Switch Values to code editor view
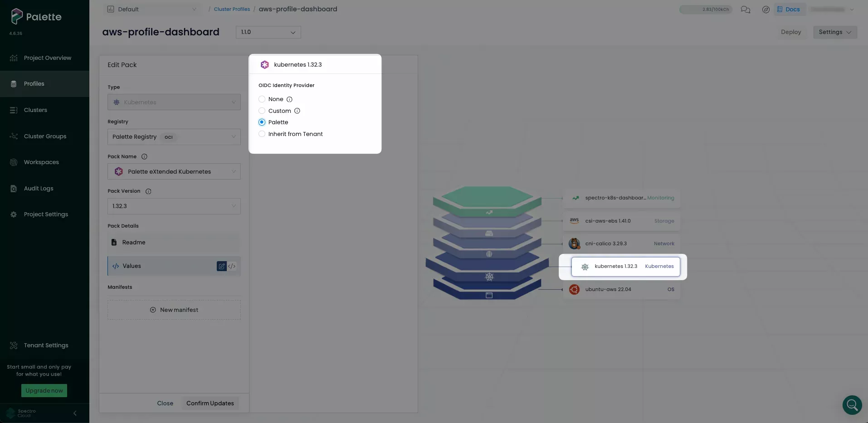The height and width of the screenshot is (423, 868). [232, 266]
